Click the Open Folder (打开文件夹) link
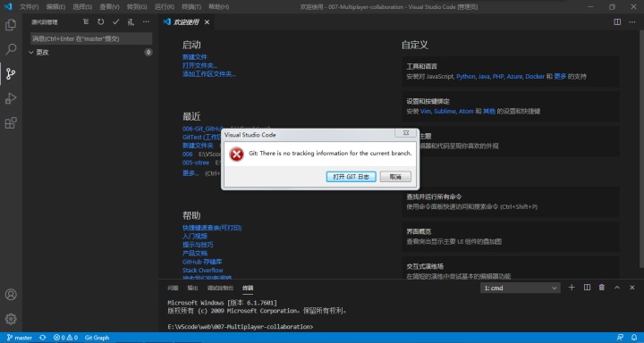Viewport: 644px width, 343px height. (200, 65)
